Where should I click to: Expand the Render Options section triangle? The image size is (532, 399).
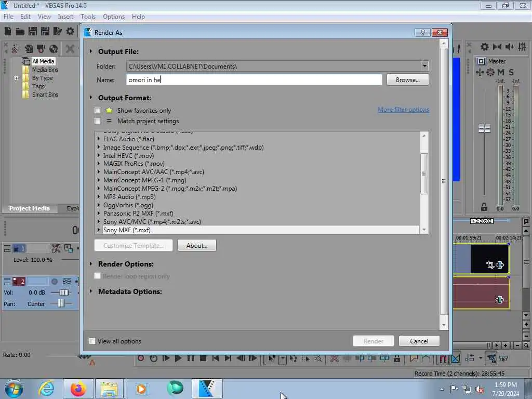[x=91, y=263]
